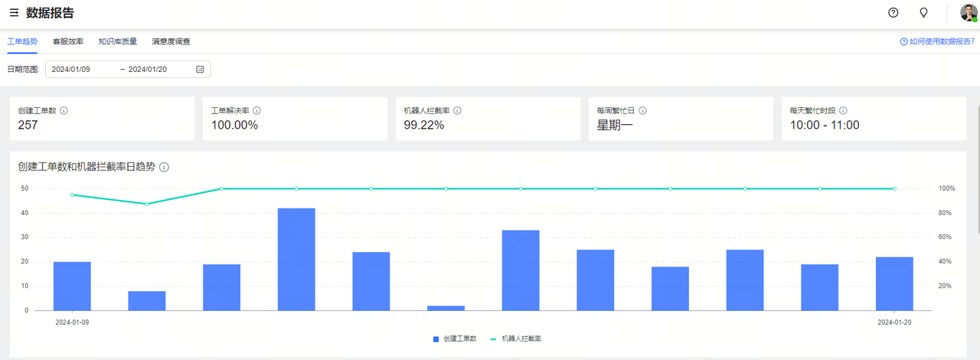The height and width of the screenshot is (360, 980).
Task: Open the 如何使用数据报告 help link
Action: coord(937,41)
